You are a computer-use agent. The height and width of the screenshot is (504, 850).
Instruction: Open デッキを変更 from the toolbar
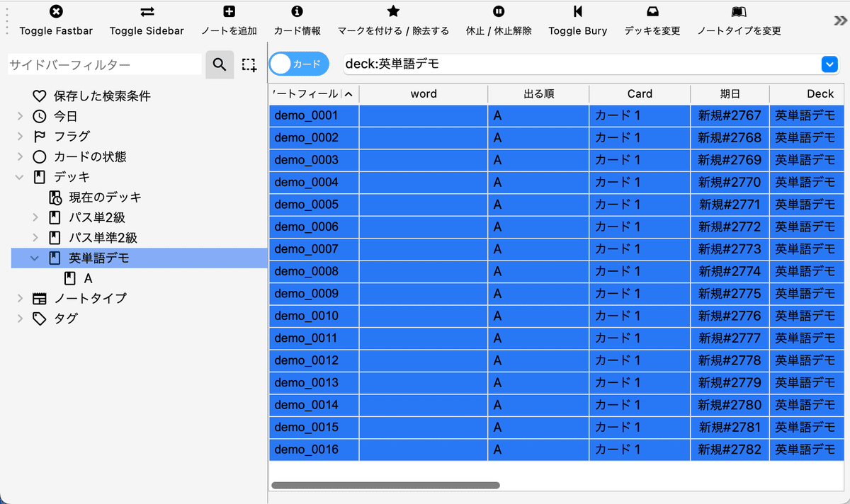[652, 11]
